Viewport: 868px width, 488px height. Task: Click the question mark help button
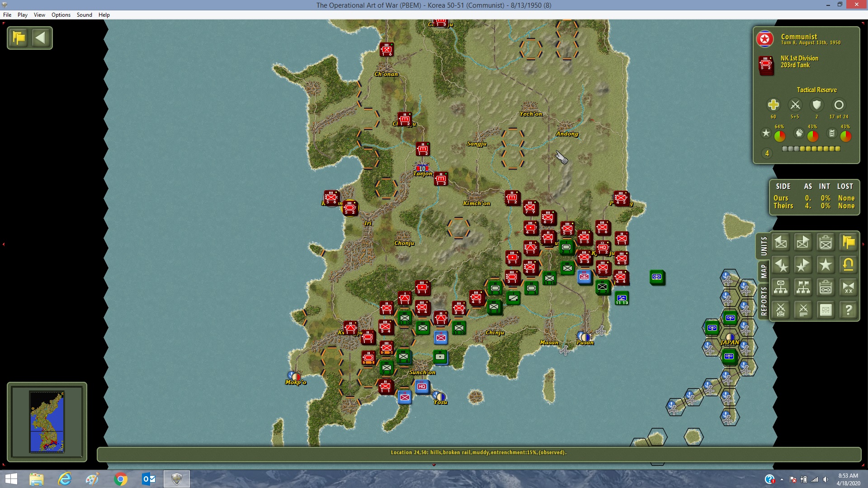click(849, 310)
